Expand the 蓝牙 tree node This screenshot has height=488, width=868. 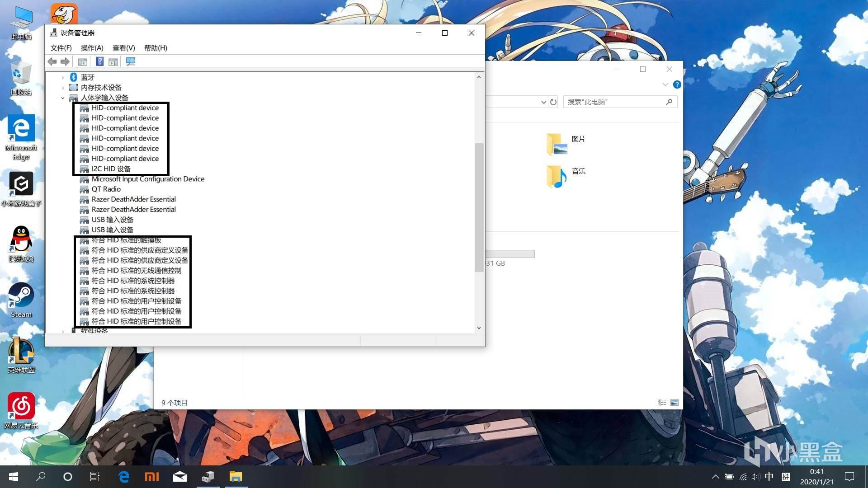pos(63,78)
